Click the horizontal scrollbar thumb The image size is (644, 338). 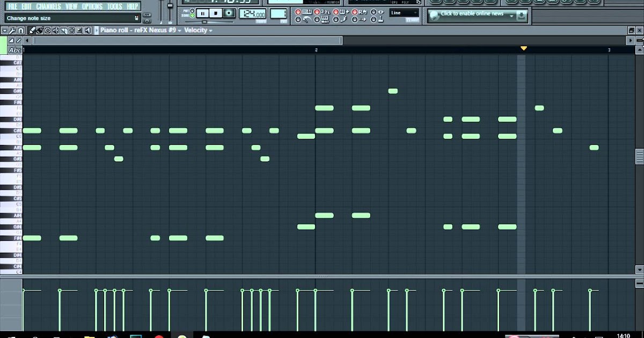coord(187,40)
